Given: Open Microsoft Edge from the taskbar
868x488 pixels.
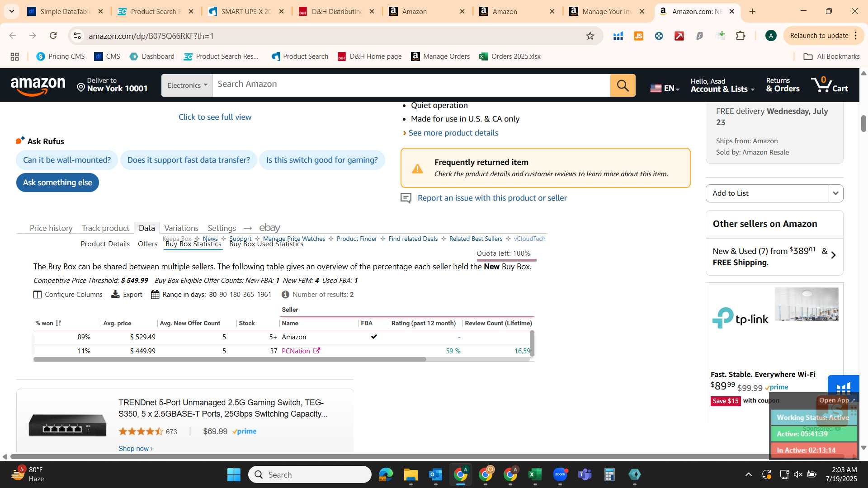Looking at the screenshot, I should pos(386,474).
